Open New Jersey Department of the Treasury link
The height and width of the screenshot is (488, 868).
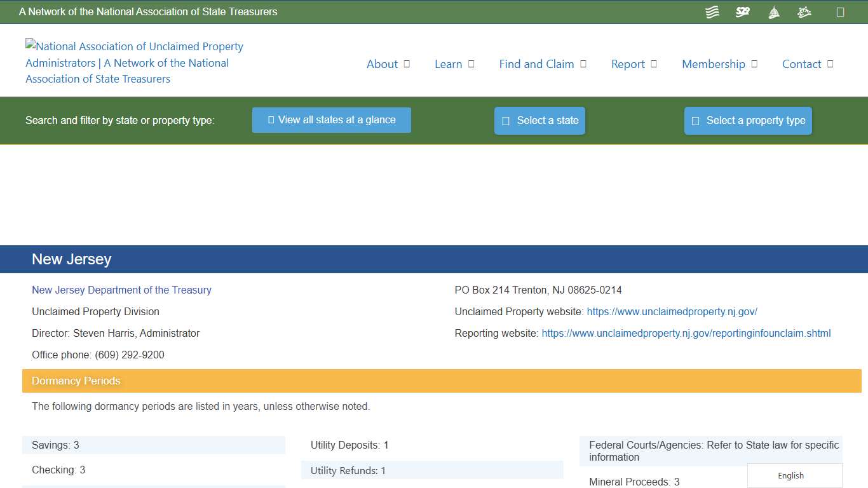tap(121, 290)
